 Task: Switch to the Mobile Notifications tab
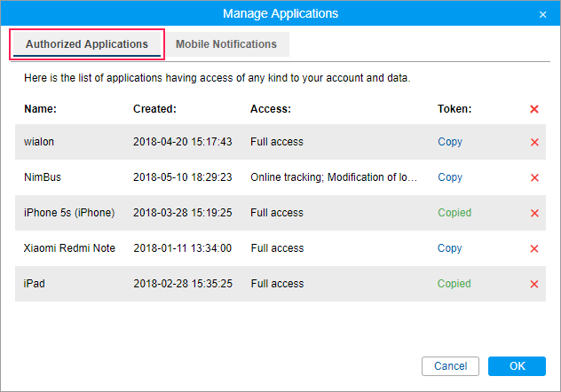tap(226, 44)
